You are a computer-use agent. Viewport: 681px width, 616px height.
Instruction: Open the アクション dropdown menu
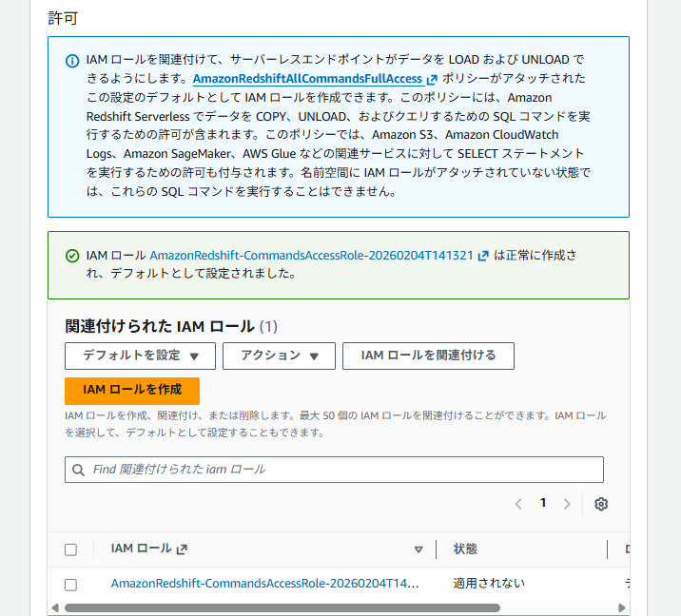[x=279, y=356]
